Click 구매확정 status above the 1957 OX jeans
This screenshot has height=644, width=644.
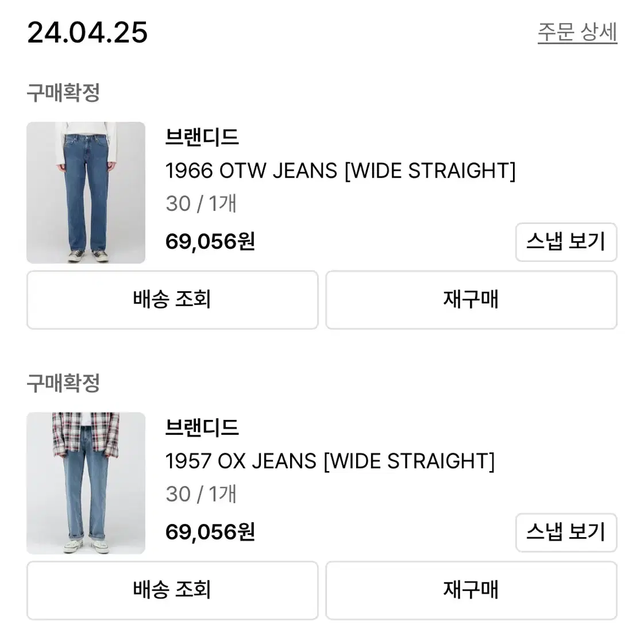coord(63,383)
